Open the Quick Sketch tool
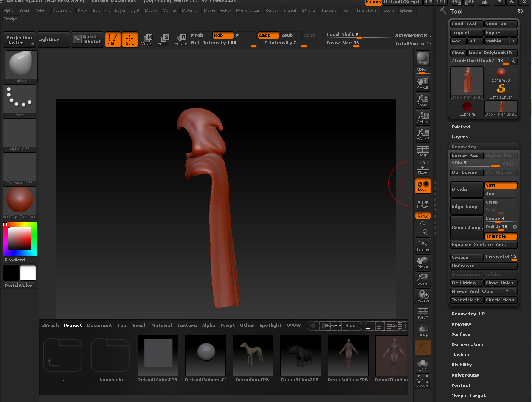This screenshot has height=402, width=532. [87, 40]
